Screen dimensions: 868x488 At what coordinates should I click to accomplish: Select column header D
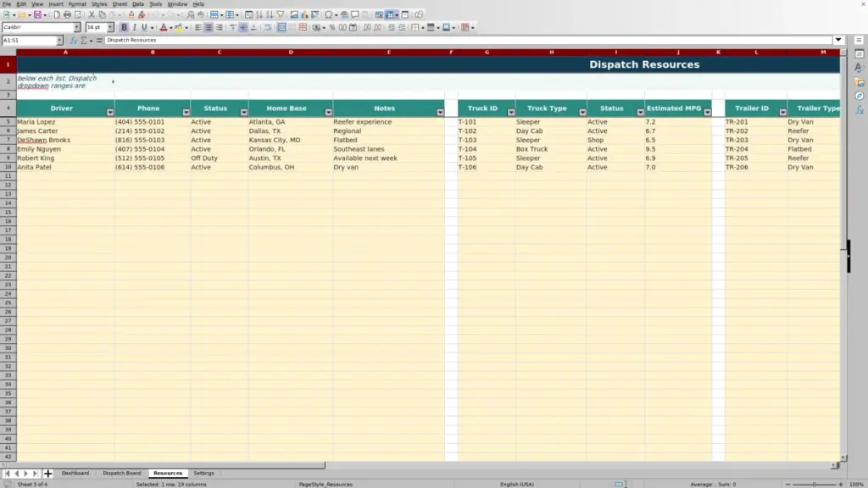(291, 52)
